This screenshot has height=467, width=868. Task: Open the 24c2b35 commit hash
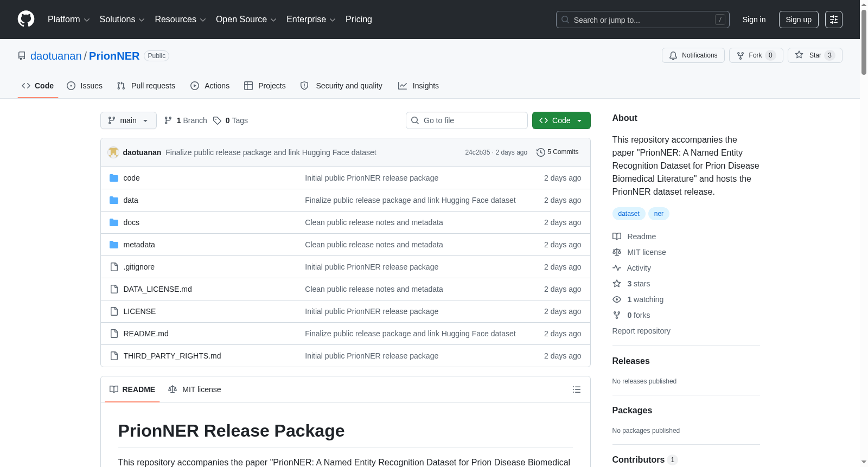pyautogui.click(x=477, y=152)
